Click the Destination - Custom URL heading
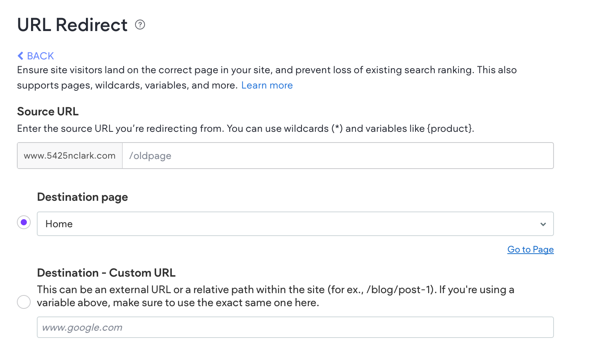 106,273
